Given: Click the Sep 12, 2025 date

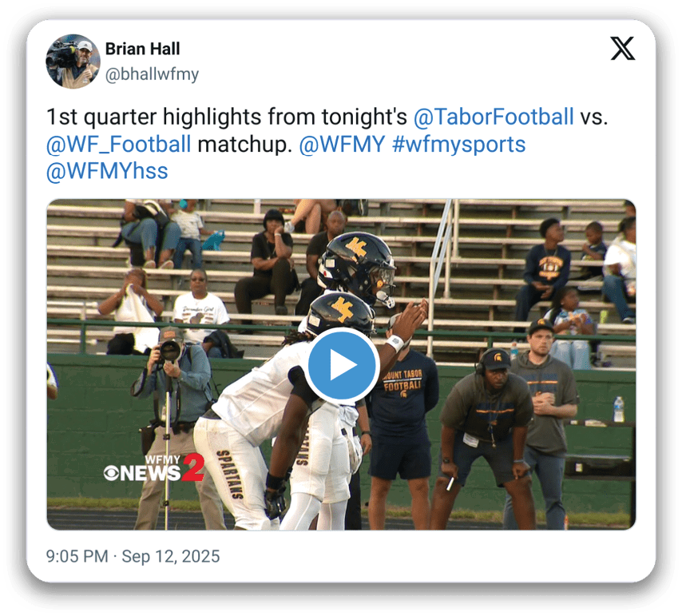Looking at the screenshot, I should [171, 556].
